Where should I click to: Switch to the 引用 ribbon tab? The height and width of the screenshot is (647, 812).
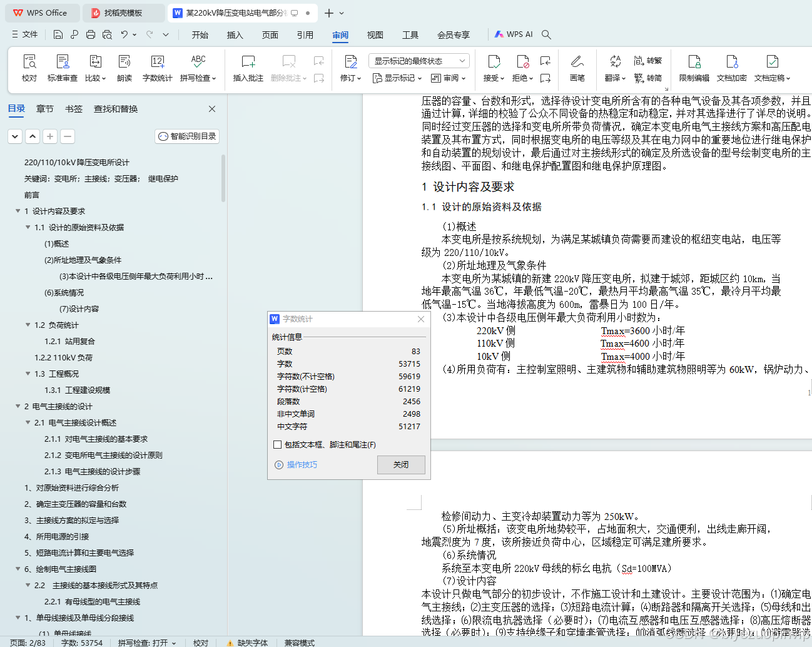[305, 35]
